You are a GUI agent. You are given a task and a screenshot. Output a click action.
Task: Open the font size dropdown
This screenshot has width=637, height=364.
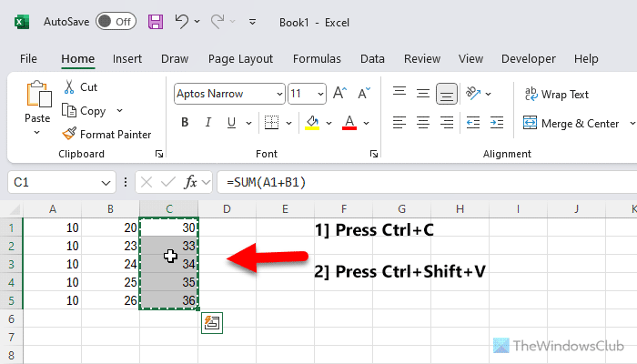point(321,93)
